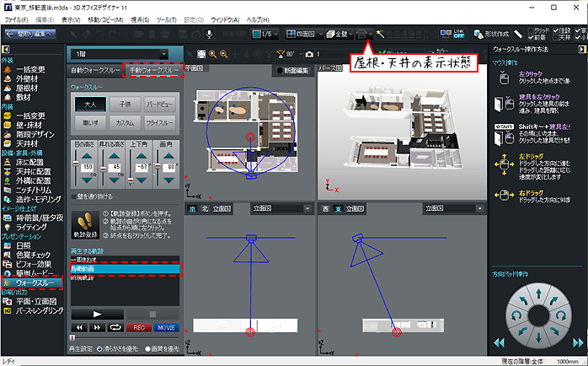Click the フライスルー button
Screen dimensions: 588x366
point(161,123)
